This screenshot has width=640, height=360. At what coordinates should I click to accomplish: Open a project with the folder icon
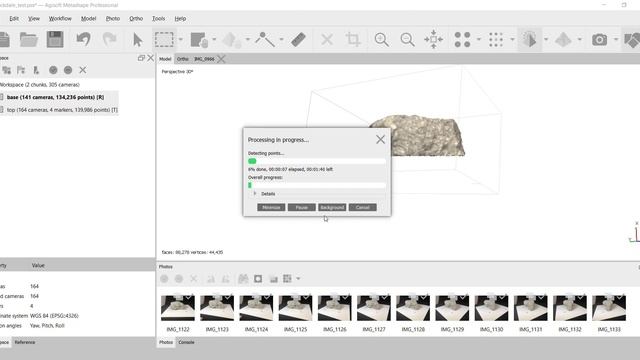click(29, 40)
